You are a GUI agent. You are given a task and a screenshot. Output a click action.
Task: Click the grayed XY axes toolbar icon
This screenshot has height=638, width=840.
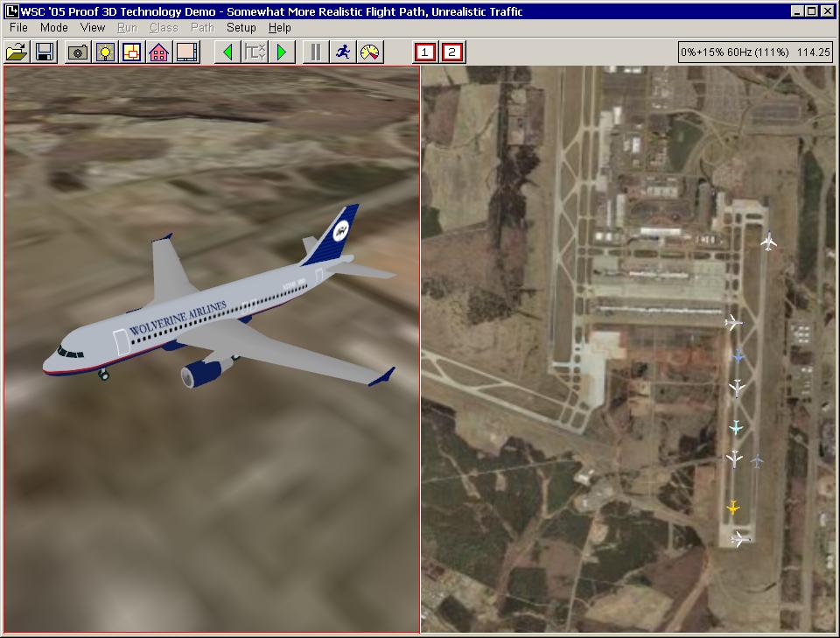(255, 53)
